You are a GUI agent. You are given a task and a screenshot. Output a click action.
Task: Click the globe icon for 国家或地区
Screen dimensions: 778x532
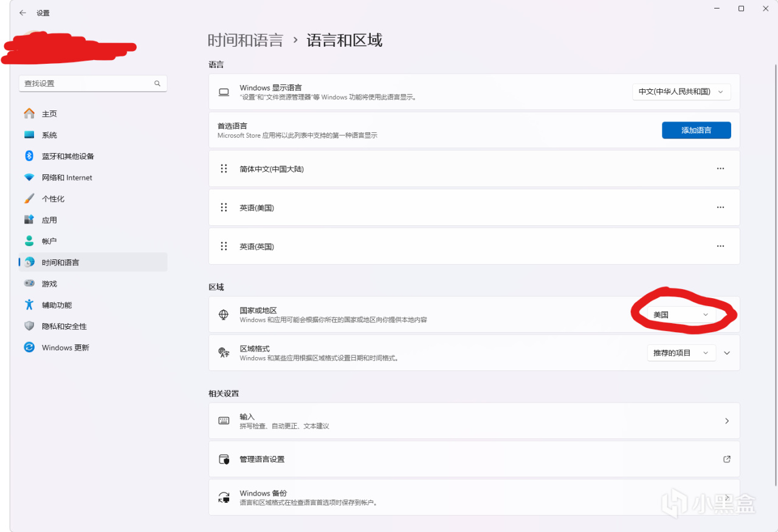(224, 315)
